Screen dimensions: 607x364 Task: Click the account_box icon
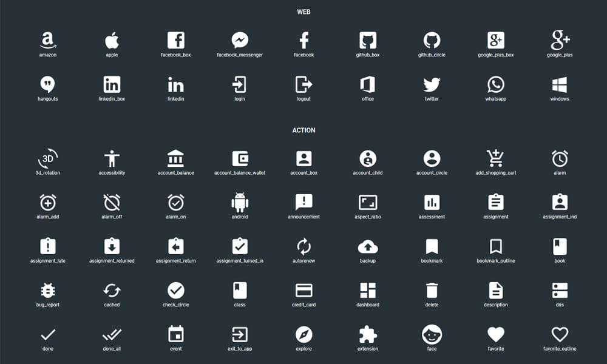coord(304,158)
